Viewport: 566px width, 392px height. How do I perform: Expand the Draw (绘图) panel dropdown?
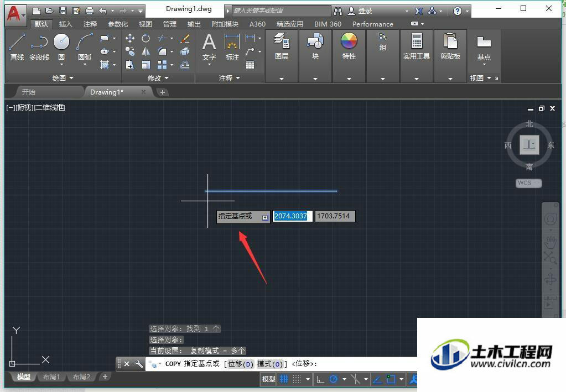[x=63, y=78]
